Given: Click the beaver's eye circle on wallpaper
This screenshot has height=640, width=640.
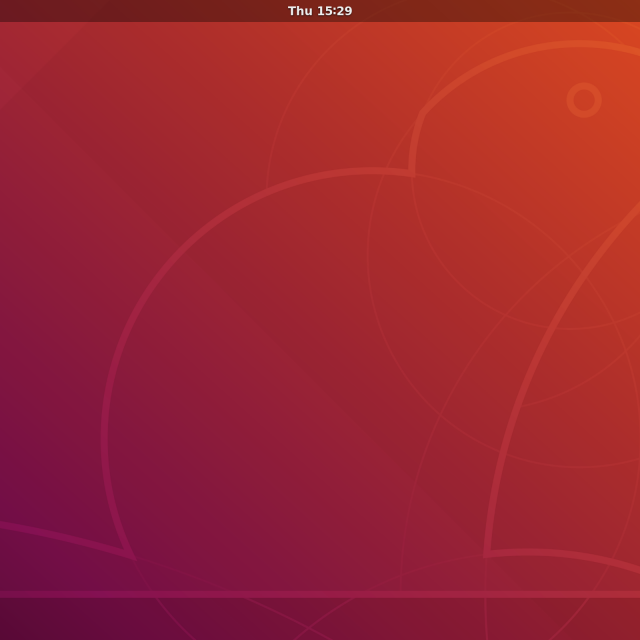Looking at the screenshot, I should (584, 100).
